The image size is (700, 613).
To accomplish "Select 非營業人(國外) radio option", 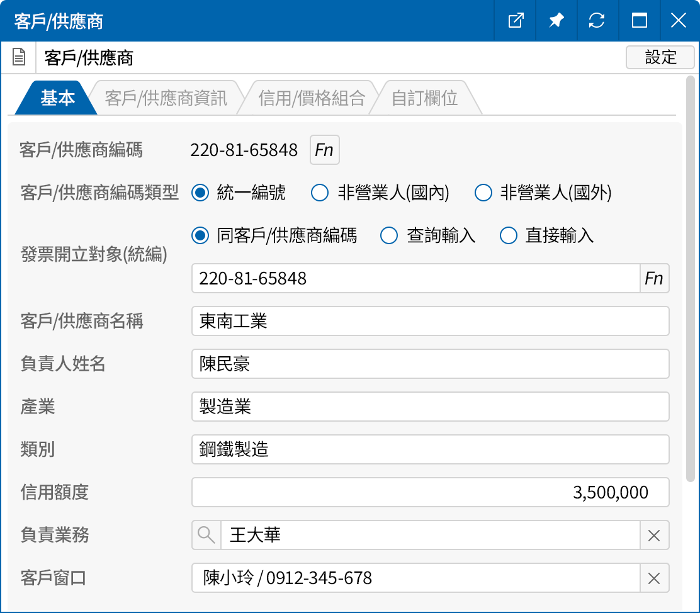I will [483, 193].
